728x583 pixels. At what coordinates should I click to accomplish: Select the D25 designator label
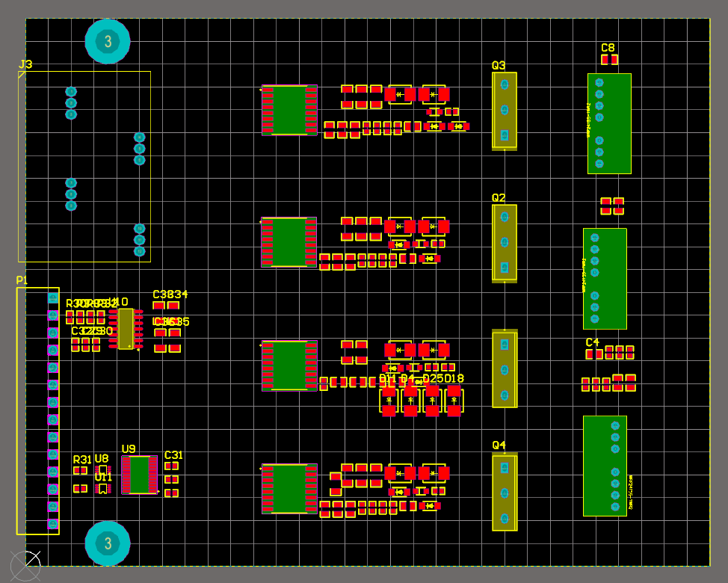433,379
